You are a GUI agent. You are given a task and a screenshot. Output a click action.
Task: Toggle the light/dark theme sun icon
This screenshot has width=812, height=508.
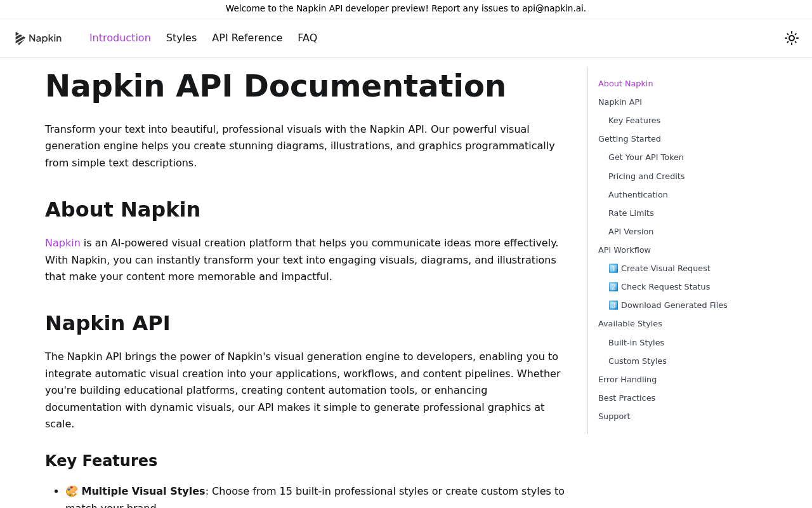pyautogui.click(x=792, y=38)
